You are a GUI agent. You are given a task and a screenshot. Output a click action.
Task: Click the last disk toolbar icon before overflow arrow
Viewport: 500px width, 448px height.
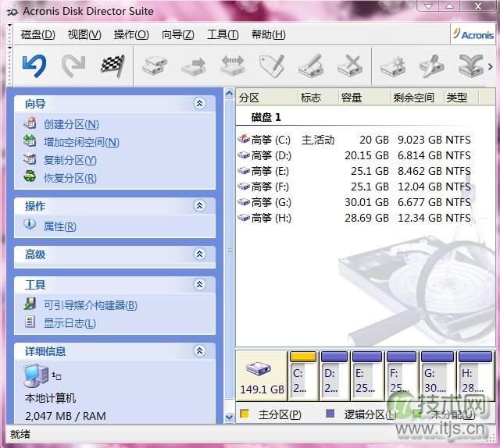tap(470, 66)
